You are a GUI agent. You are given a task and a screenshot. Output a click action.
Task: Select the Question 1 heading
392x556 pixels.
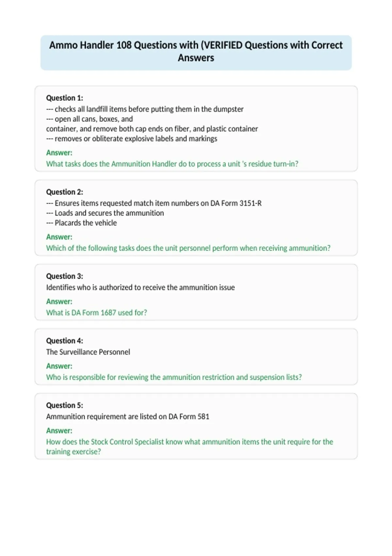[x=65, y=98]
